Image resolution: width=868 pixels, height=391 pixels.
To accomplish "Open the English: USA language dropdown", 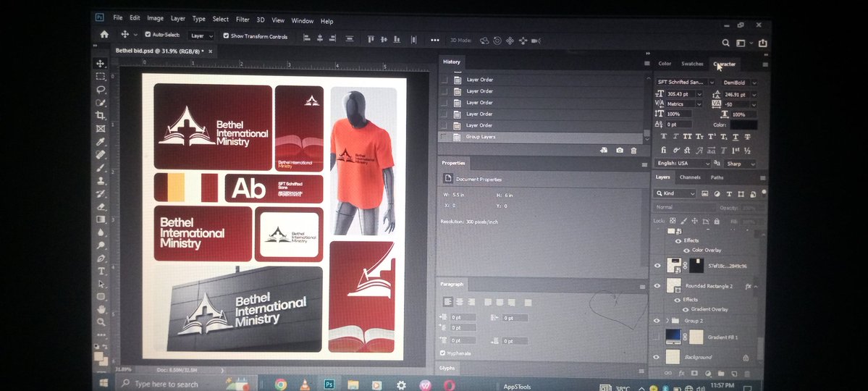I will pyautogui.click(x=683, y=164).
